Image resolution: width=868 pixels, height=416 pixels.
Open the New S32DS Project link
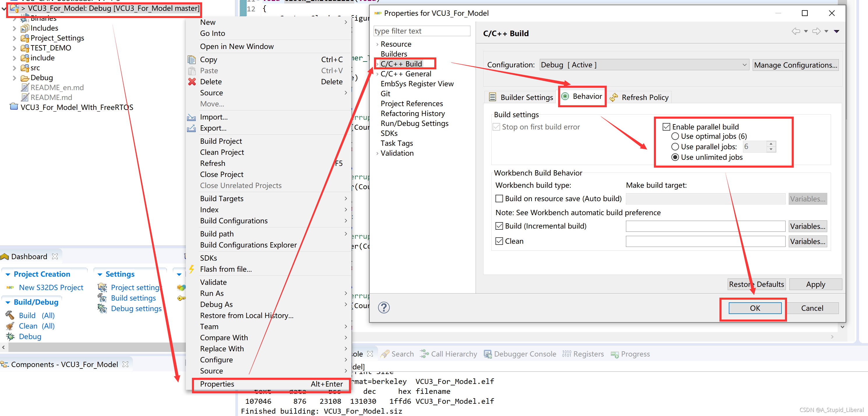tap(51, 287)
